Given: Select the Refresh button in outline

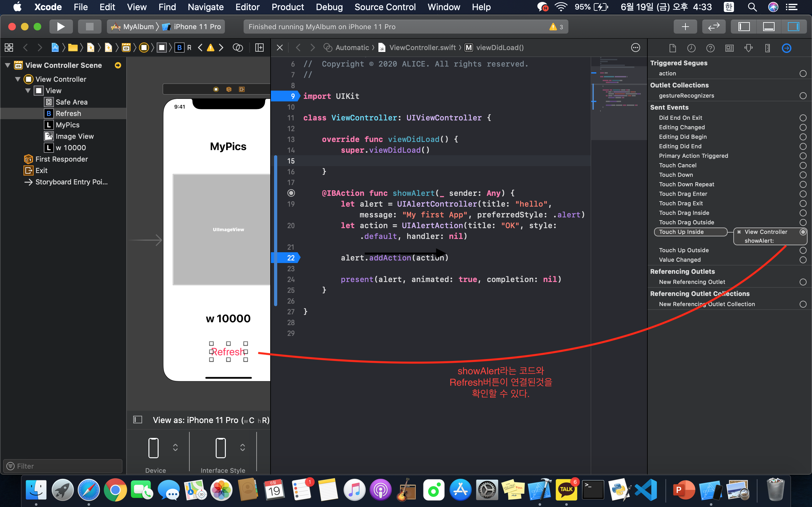Looking at the screenshot, I should 68,113.
